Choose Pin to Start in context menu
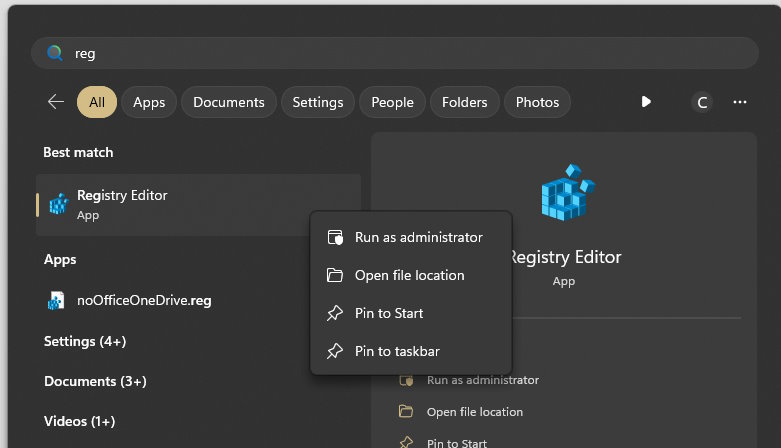 pyautogui.click(x=411, y=313)
